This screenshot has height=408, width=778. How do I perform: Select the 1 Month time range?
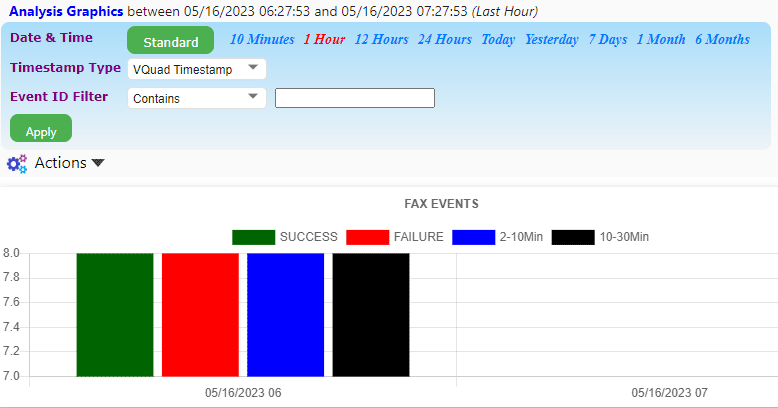tap(661, 40)
